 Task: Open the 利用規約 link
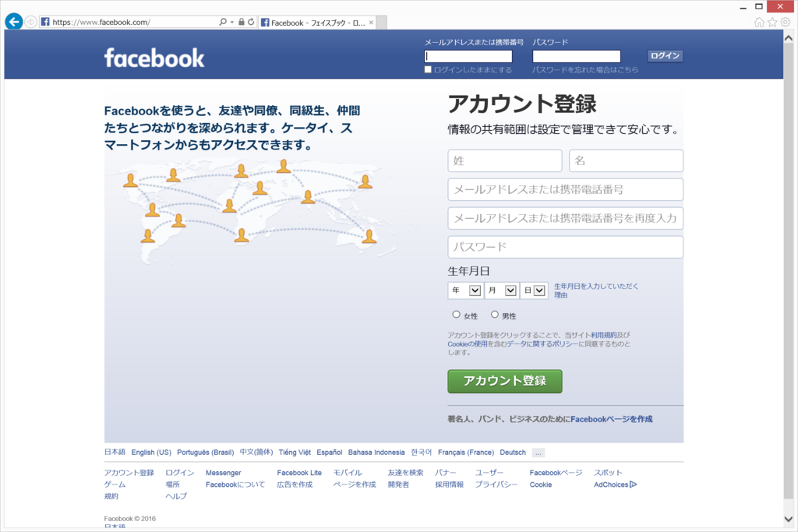pos(603,335)
